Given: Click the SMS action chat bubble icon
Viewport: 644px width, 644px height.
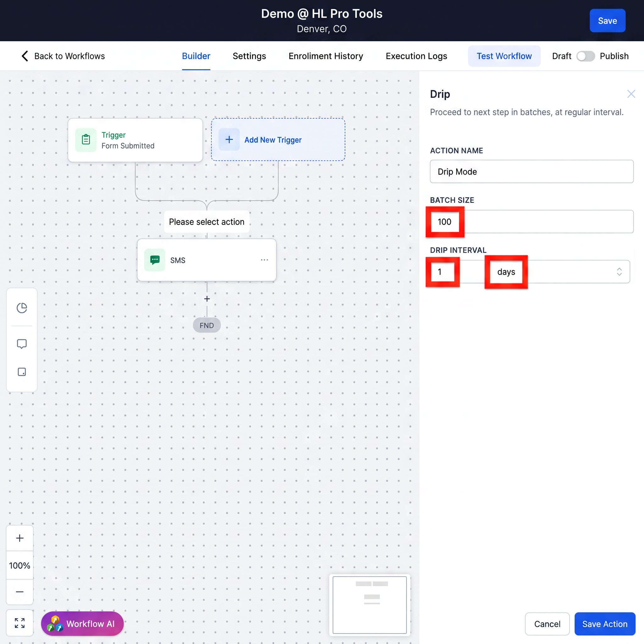Looking at the screenshot, I should pyautogui.click(x=155, y=260).
